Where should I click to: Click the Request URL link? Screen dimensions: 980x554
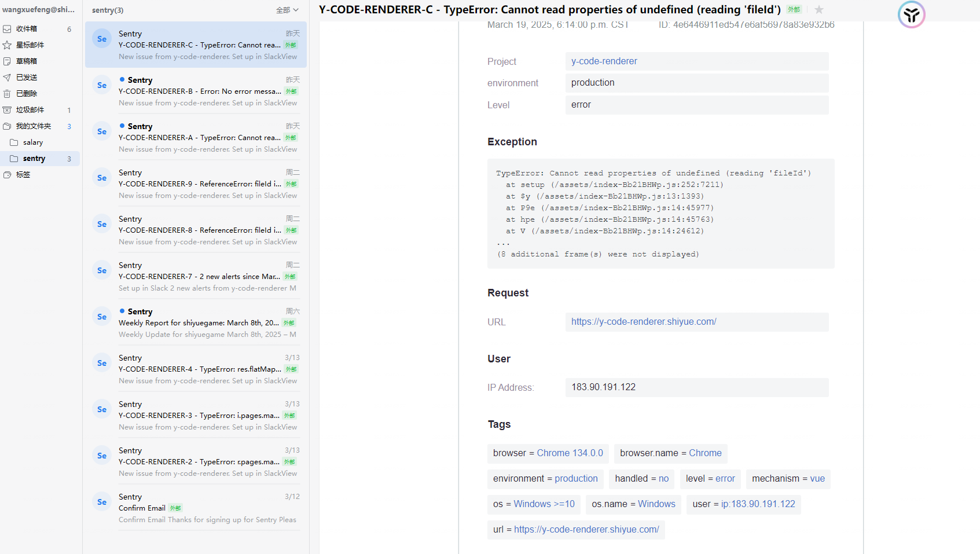coord(643,322)
